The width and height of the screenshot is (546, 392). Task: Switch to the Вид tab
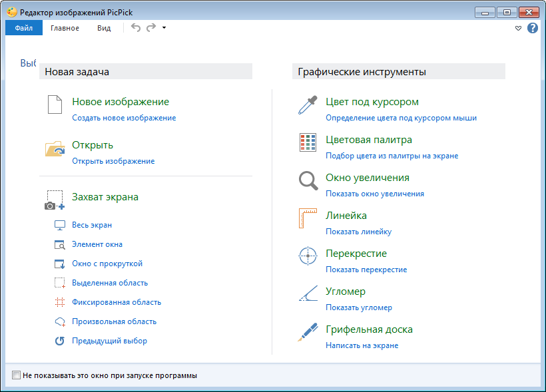(103, 27)
